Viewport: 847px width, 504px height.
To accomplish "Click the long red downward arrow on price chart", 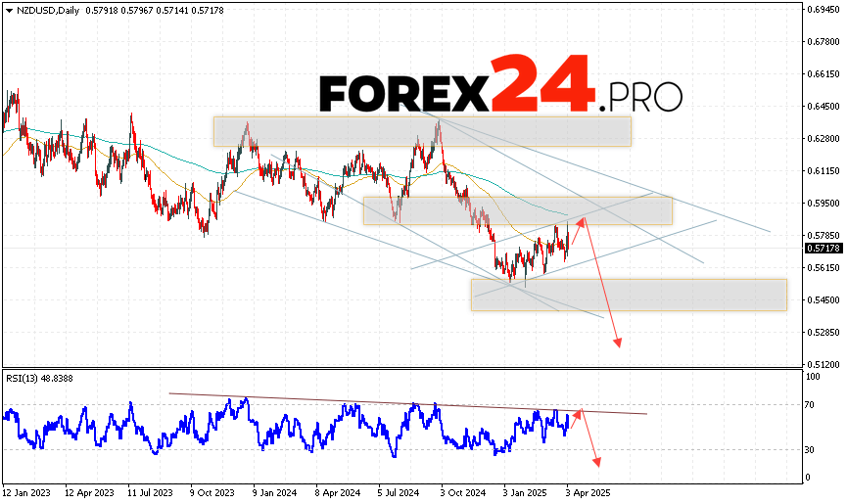I will [602, 284].
